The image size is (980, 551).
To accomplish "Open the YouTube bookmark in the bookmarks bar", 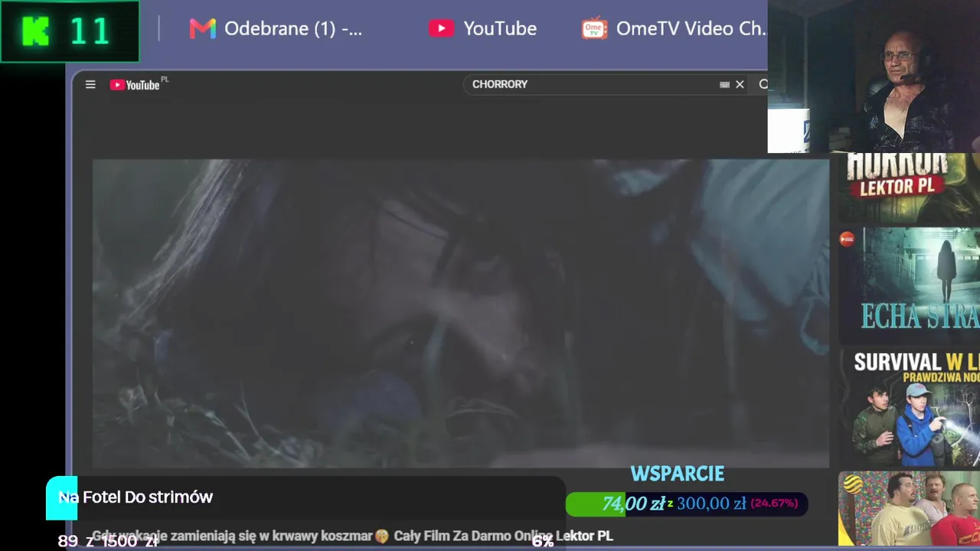I will click(482, 29).
